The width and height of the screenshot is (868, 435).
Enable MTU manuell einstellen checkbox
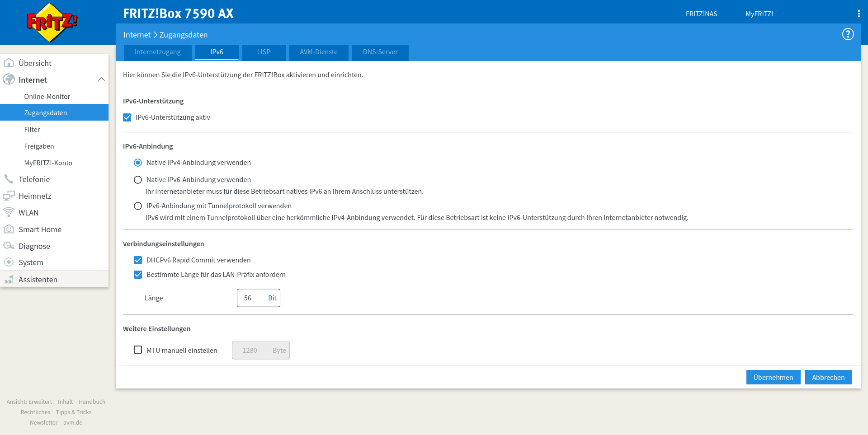[138, 350]
